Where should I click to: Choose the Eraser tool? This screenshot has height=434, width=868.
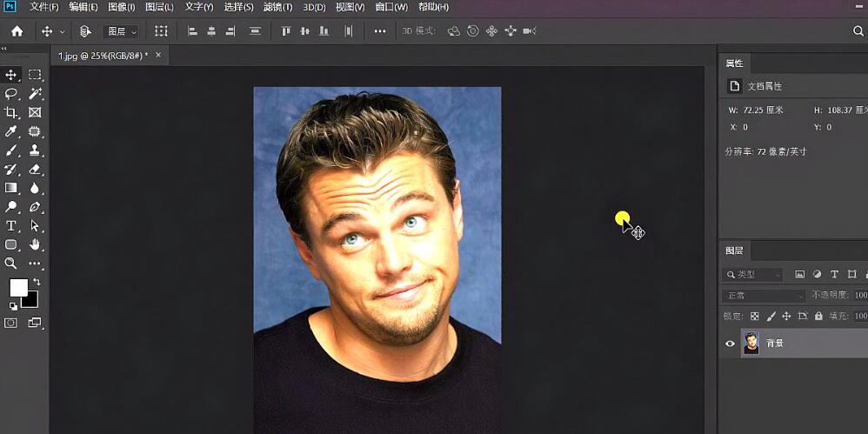pyautogui.click(x=35, y=170)
